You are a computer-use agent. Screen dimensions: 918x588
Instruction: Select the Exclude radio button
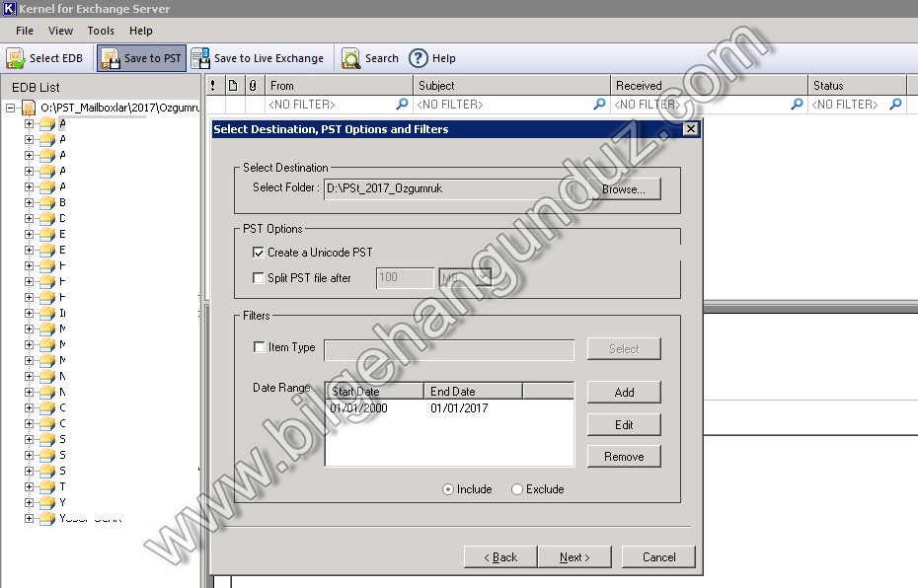[x=516, y=489]
